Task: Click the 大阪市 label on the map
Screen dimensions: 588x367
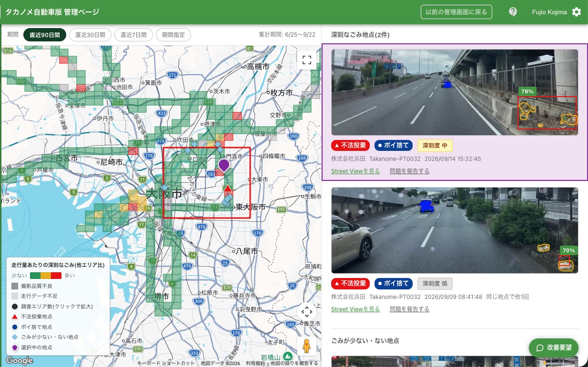Action: tap(163, 194)
